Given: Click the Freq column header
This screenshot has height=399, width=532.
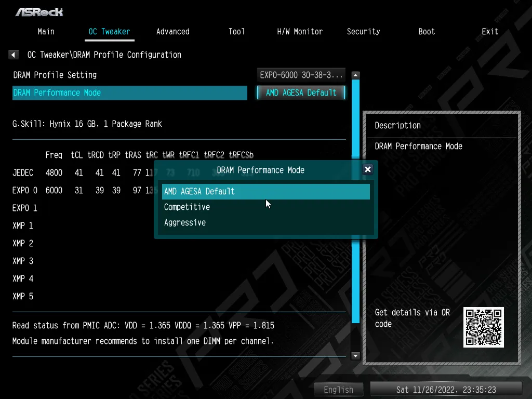Looking at the screenshot, I should pos(54,155).
